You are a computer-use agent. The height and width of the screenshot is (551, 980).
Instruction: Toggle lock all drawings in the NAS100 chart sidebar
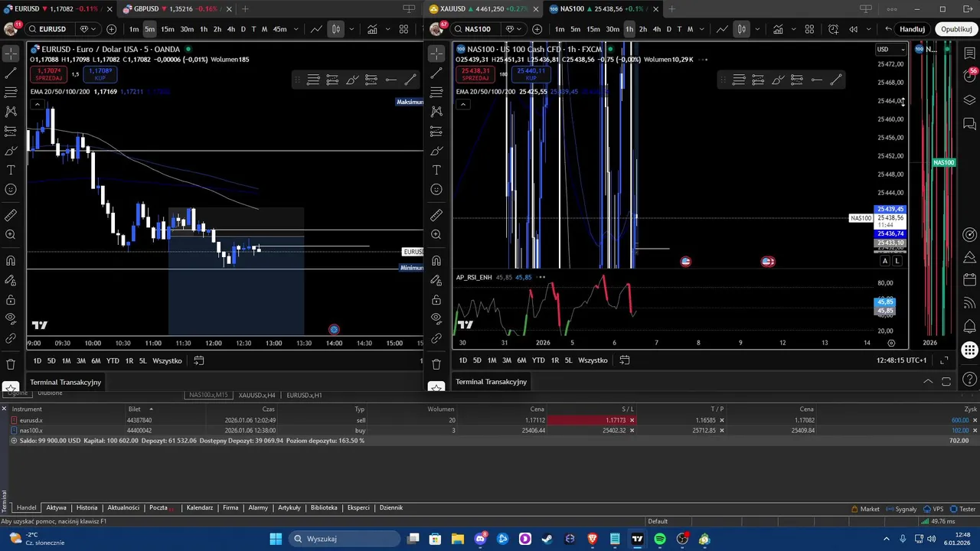click(436, 299)
